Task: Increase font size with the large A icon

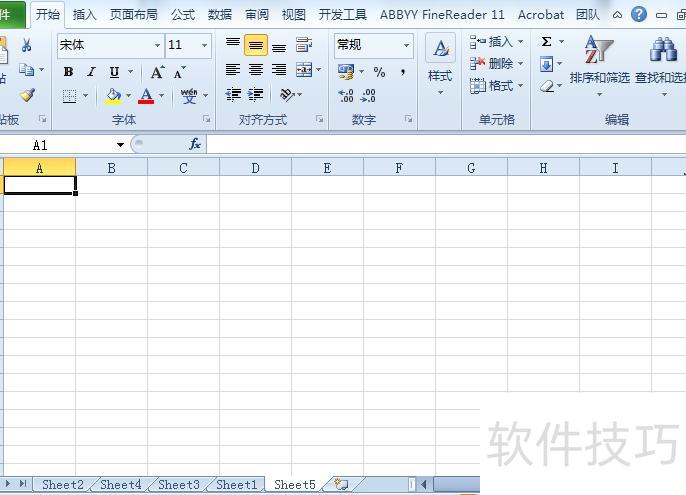Action: pyautogui.click(x=157, y=72)
